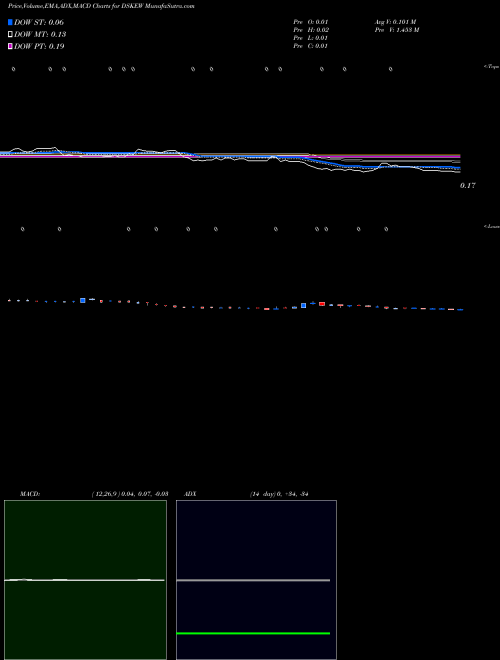Click the gray line in the ADX panel

[x=253, y=580]
